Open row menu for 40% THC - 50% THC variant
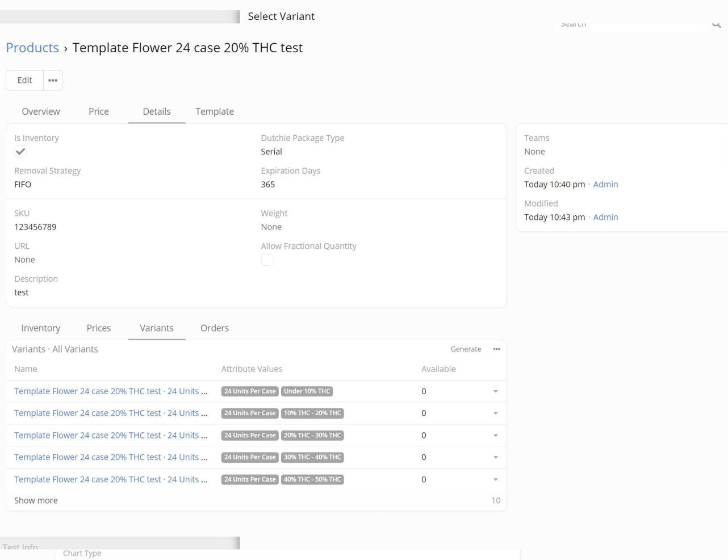This screenshot has height=560, width=728. (495, 479)
